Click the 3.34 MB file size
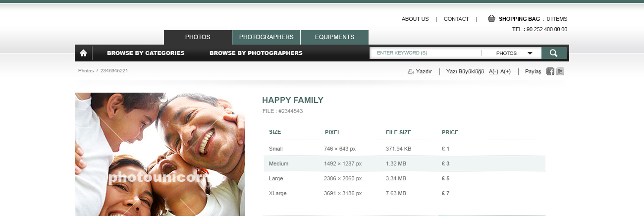644x216 pixels. pyautogui.click(x=396, y=178)
